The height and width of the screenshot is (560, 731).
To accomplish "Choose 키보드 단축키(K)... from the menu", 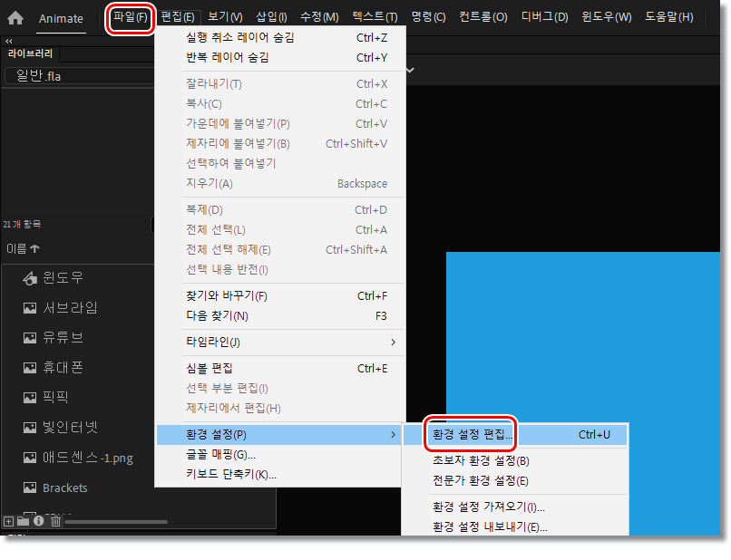I will (279, 475).
